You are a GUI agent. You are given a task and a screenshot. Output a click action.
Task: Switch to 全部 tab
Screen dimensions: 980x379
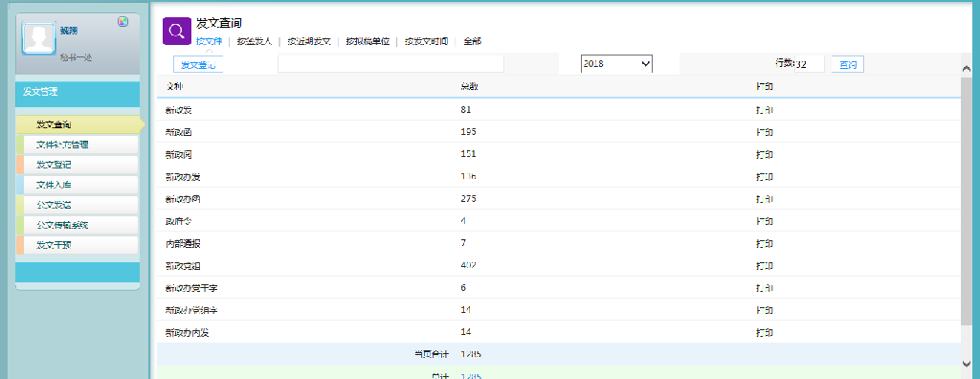pos(473,41)
